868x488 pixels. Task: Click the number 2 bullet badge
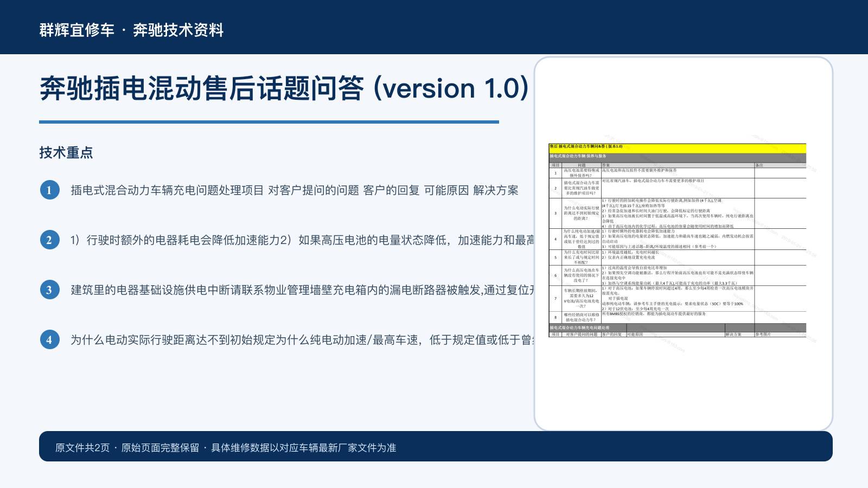click(x=49, y=240)
